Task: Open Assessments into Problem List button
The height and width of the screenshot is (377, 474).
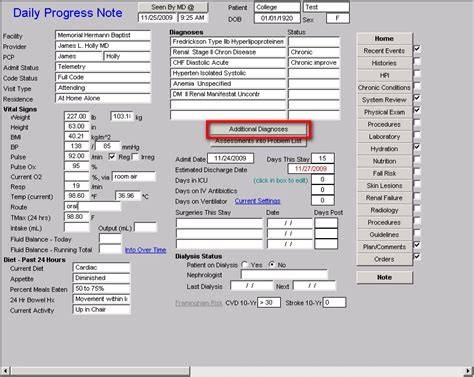Action: coord(258,141)
